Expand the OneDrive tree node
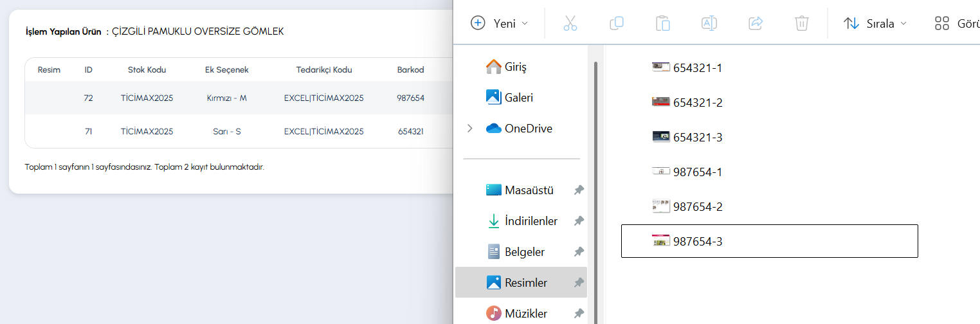Image resolution: width=980 pixels, height=324 pixels. [470, 129]
